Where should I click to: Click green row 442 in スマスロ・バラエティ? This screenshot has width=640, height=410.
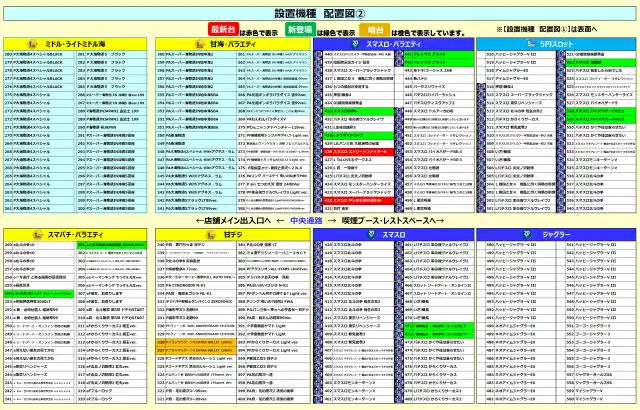click(x=439, y=62)
